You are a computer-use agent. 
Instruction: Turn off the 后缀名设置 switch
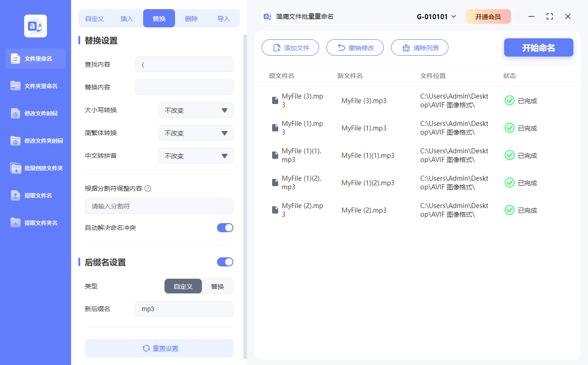225,261
